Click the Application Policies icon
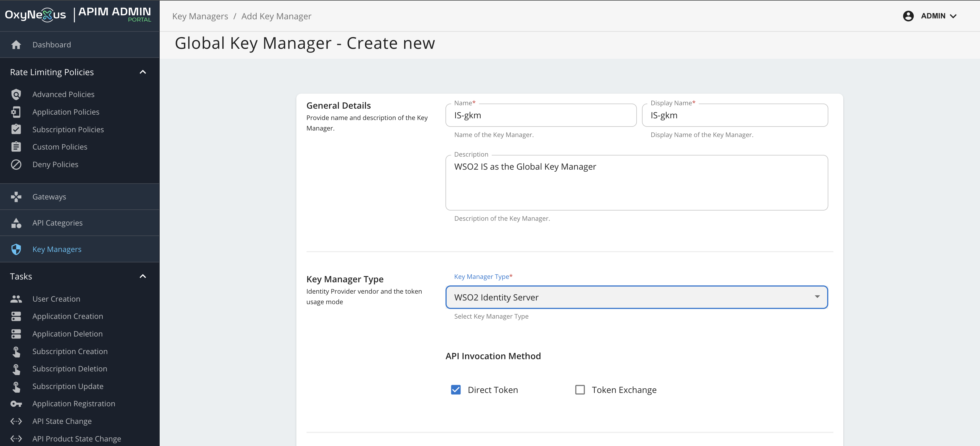Viewport: 980px width, 446px height. [16, 112]
